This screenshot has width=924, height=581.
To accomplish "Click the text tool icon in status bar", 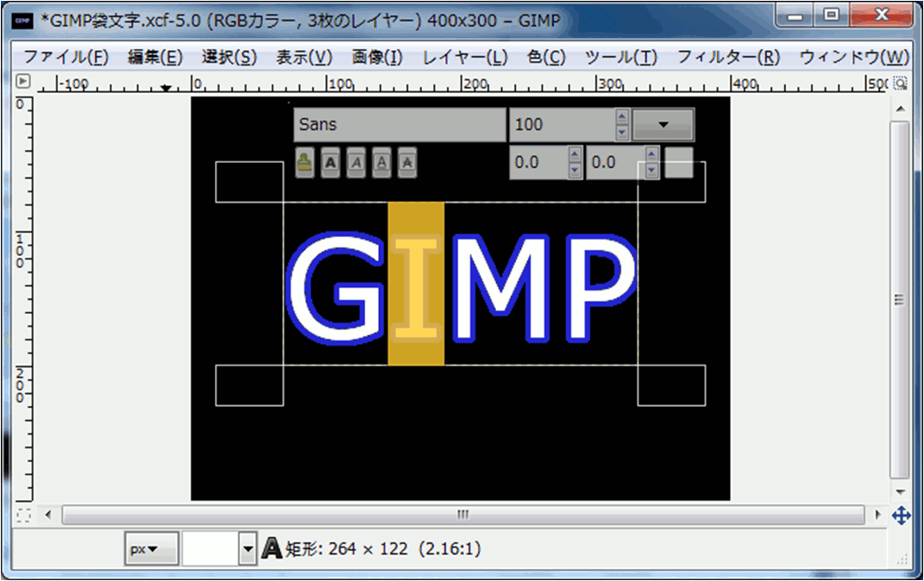I will pos(272,548).
